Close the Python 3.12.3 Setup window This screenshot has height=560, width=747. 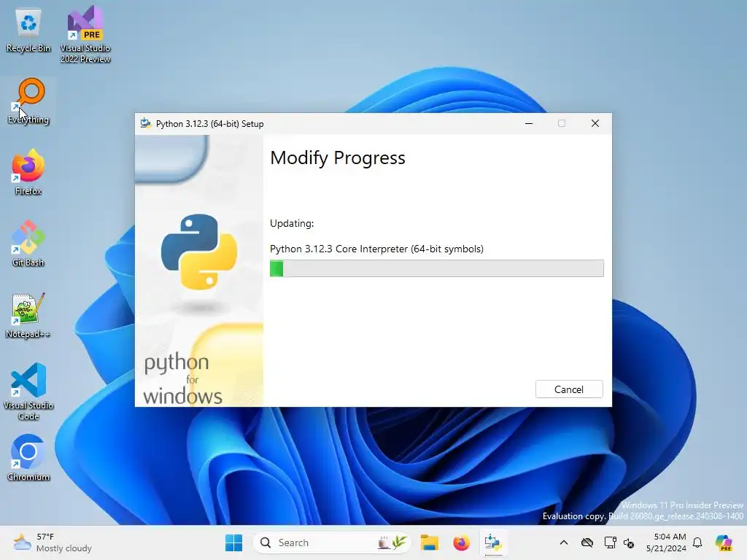[595, 123]
